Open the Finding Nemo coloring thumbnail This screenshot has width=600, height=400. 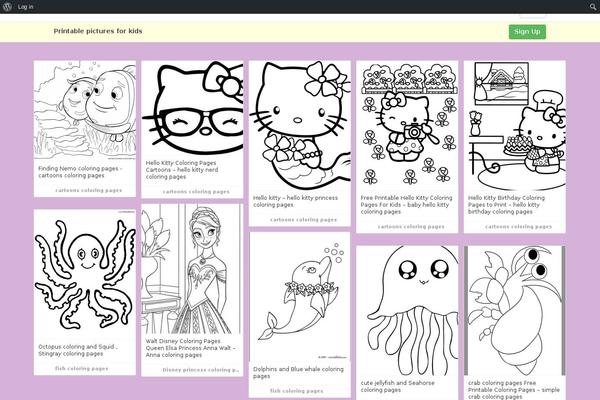(85, 110)
